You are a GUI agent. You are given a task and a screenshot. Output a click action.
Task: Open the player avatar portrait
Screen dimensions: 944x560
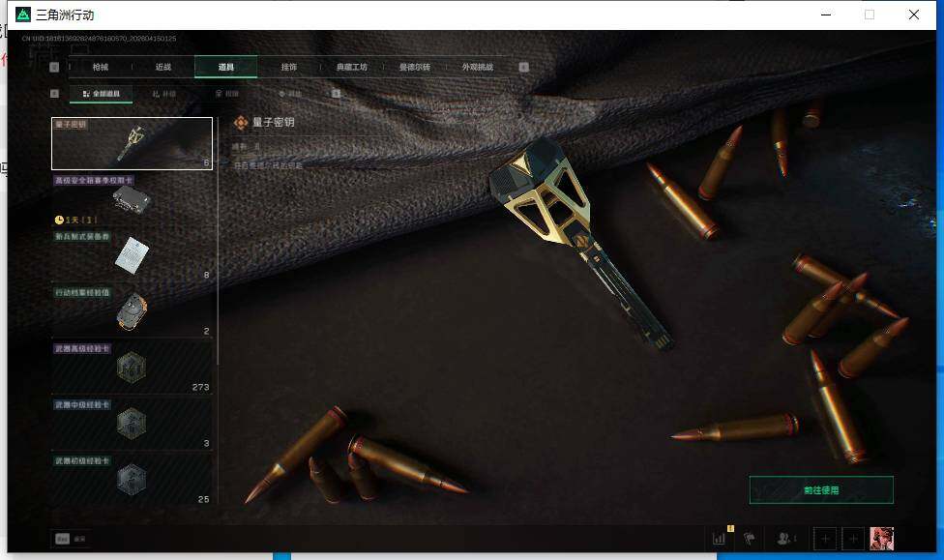pos(881,539)
